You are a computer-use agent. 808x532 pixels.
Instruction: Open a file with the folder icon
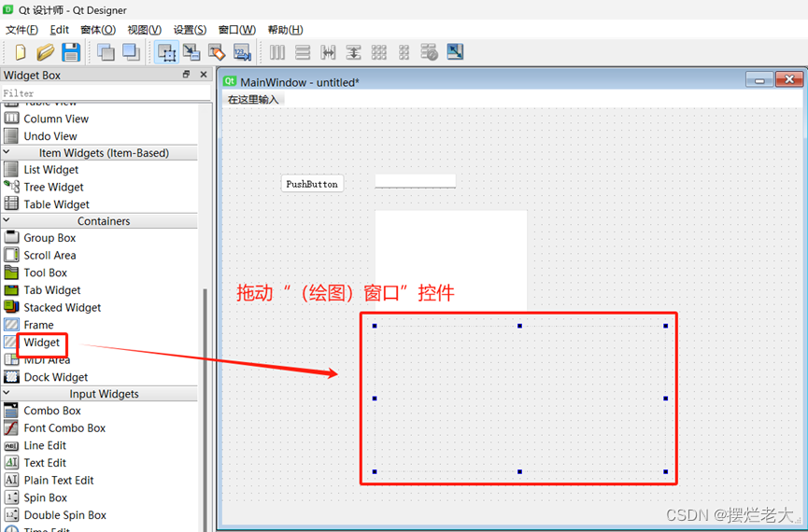pyautogui.click(x=46, y=52)
